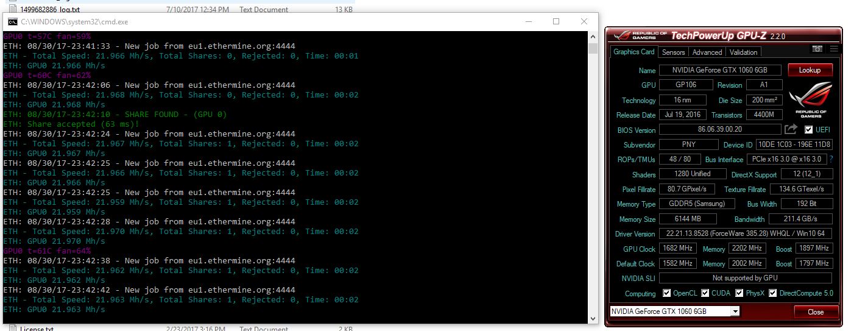868x331 pixels.
Task: Click the cmd.exe title bar icon
Action: (12, 21)
